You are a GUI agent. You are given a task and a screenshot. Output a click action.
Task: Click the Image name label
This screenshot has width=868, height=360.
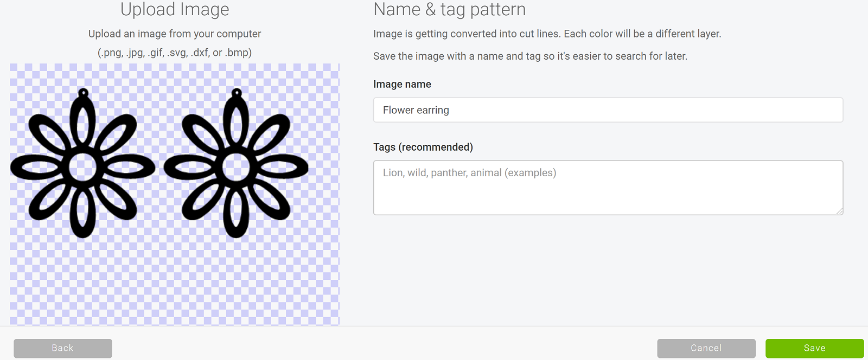(402, 84)
